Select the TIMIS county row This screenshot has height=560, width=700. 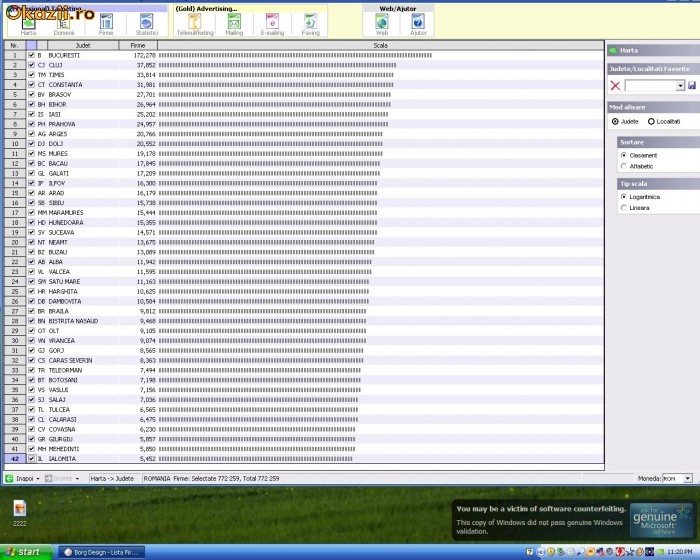tap(315, 75)
